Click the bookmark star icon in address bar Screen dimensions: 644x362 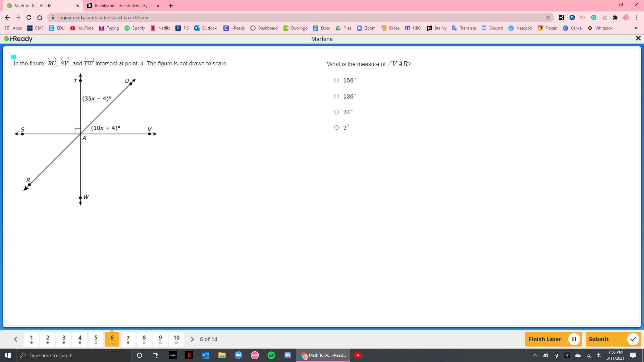coord(548,17)
